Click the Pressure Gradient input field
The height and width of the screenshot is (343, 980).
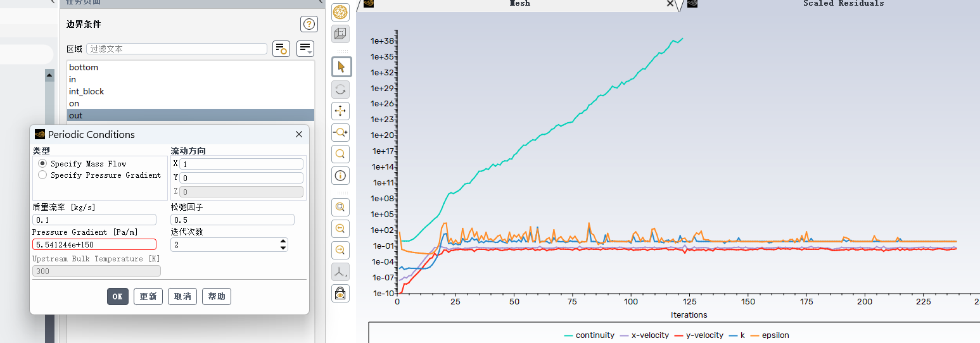94,244
